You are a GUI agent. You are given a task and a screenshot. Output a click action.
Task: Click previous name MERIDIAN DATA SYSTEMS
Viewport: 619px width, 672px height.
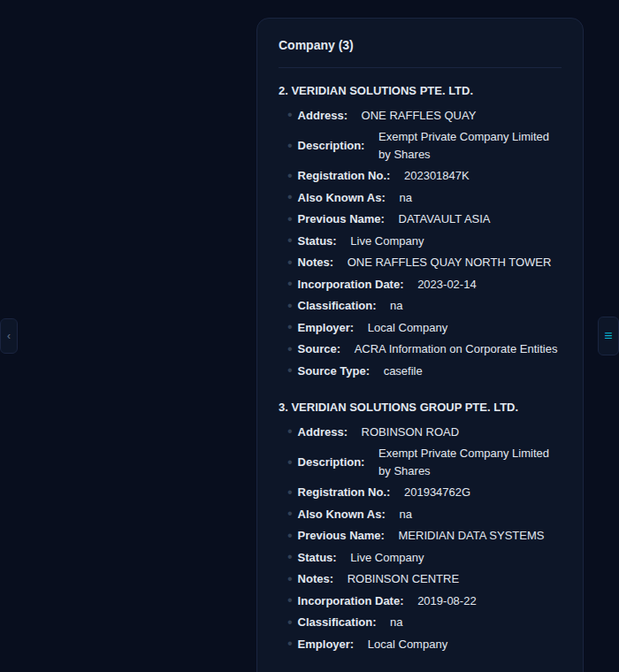tap(470, 536)
